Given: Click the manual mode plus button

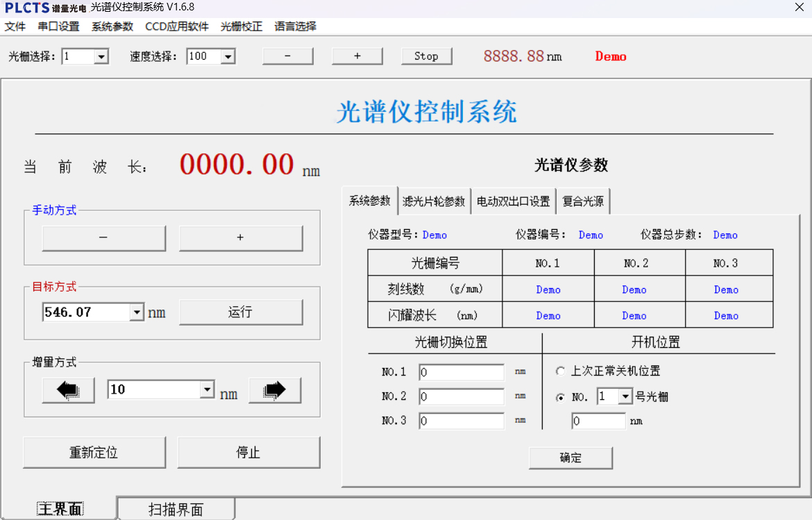Looking at the screenshot, I should pos(241,237).
